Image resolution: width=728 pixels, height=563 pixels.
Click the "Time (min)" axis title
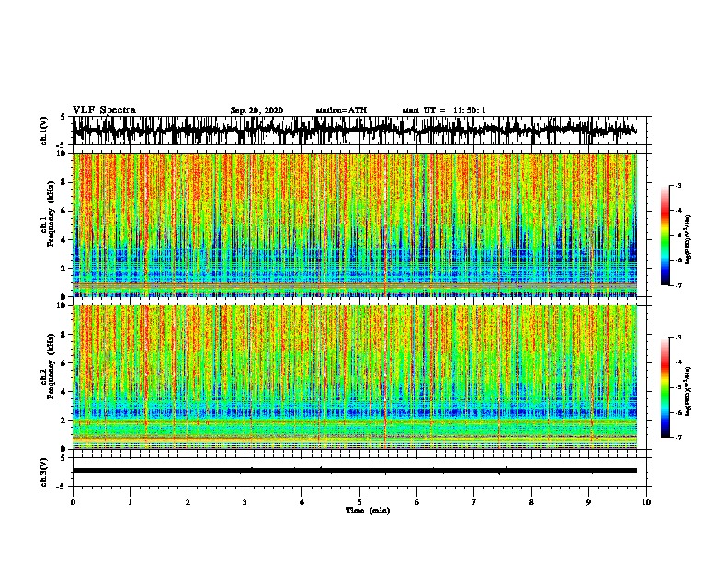click(x=368, y=511)
